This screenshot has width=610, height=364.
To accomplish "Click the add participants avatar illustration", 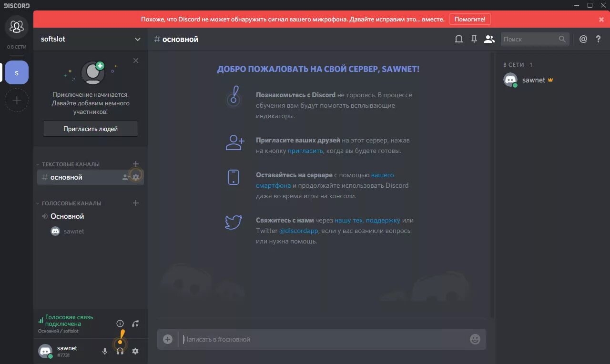I will 93,72.
